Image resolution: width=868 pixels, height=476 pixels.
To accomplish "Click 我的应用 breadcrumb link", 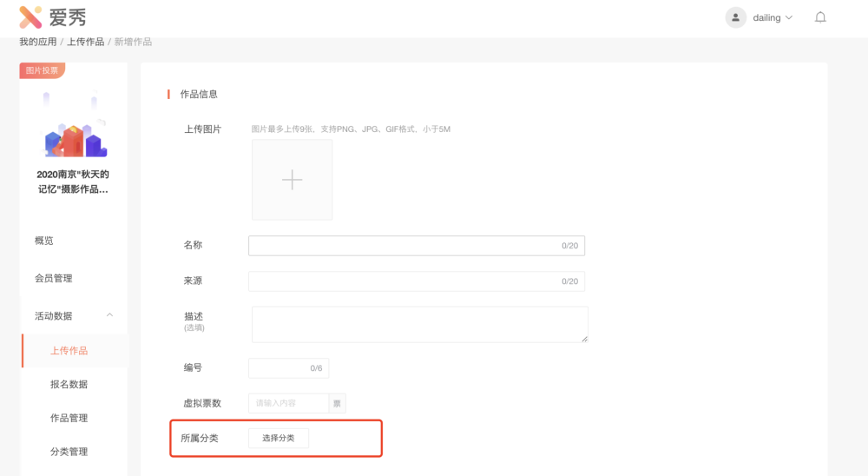I will pos(38,42).
